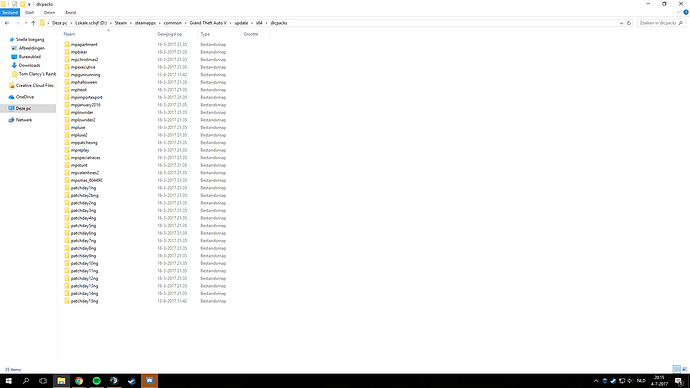The image size is (690, 388).
Task: Click Deze pc in address breadcrumb
Action: pos(59,23)
